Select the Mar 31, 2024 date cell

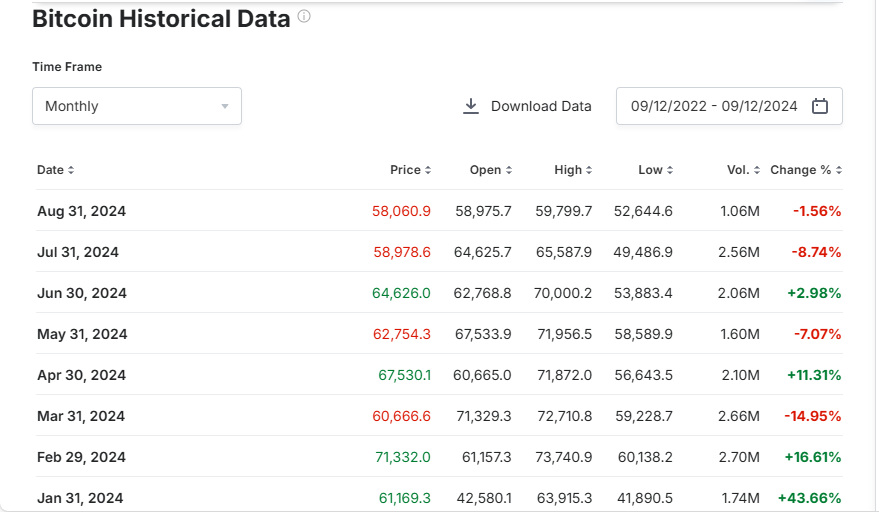click(81, 416)
